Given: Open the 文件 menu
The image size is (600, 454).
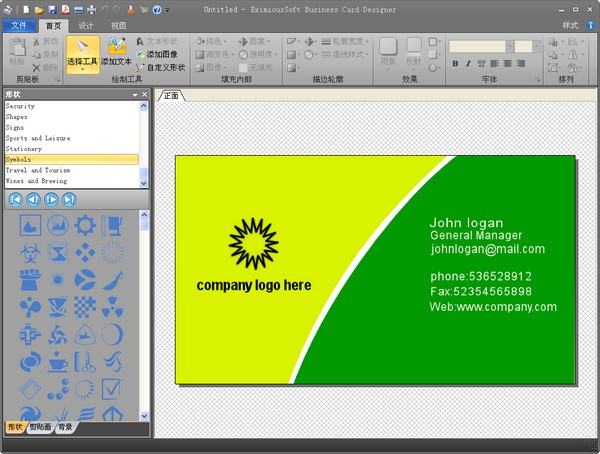Looking at the screenshot, I should pos(19,25).
